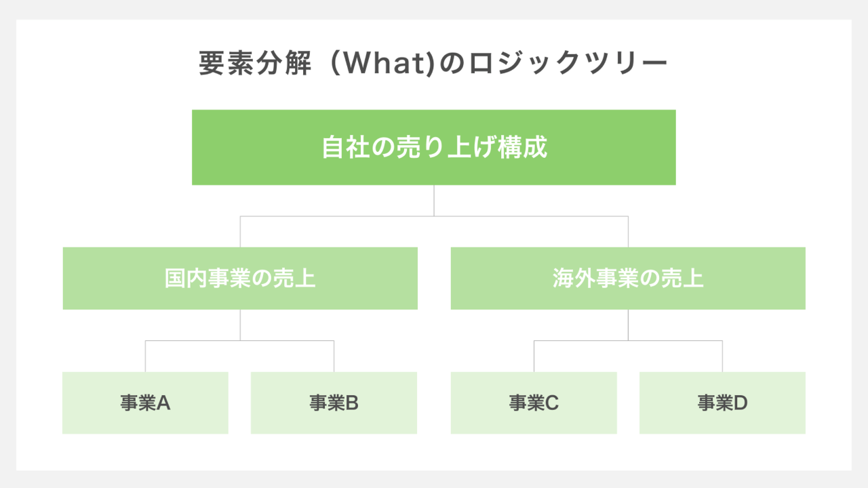The height and width of the screenshot is (488, 868).
Task: Choose the 事業B leaf box
Action: pos(334,403)
